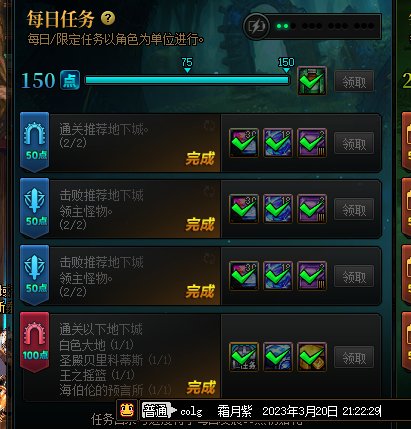Click the red gate 100点 mission icon
Viewport: 411px width, 429px height.
35,342
